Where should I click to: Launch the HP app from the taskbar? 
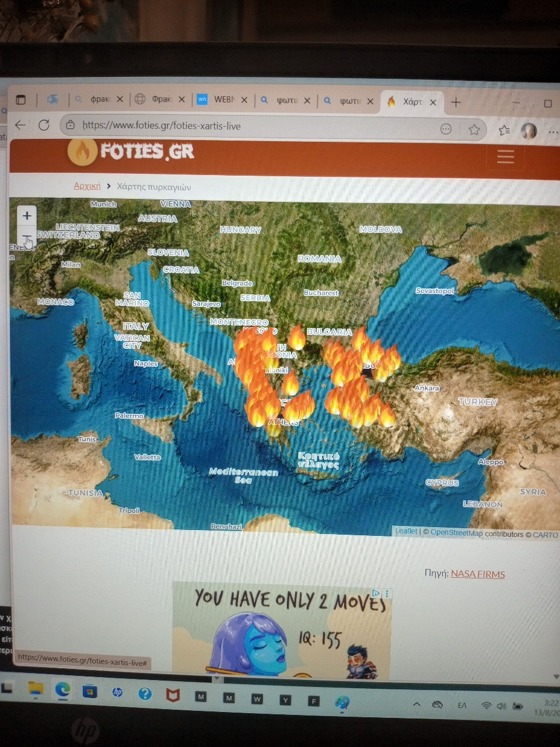[x=117, y=693]
